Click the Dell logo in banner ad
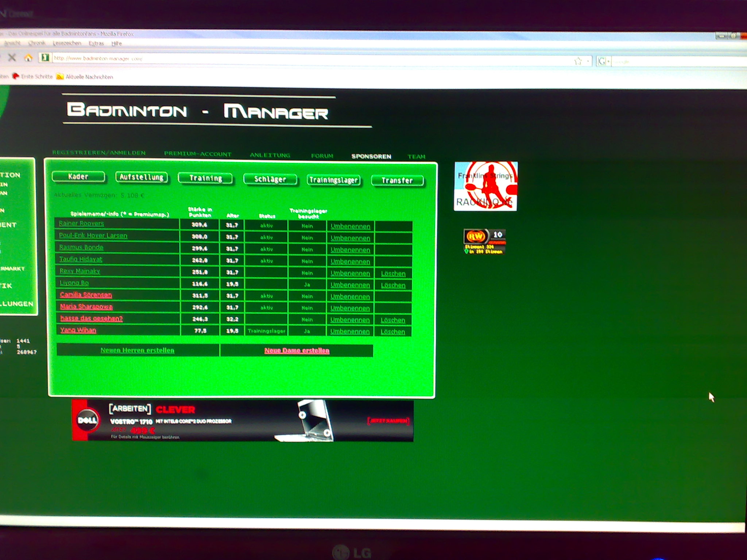The height and width of the screenshot is (560, 747). [87, 420]
